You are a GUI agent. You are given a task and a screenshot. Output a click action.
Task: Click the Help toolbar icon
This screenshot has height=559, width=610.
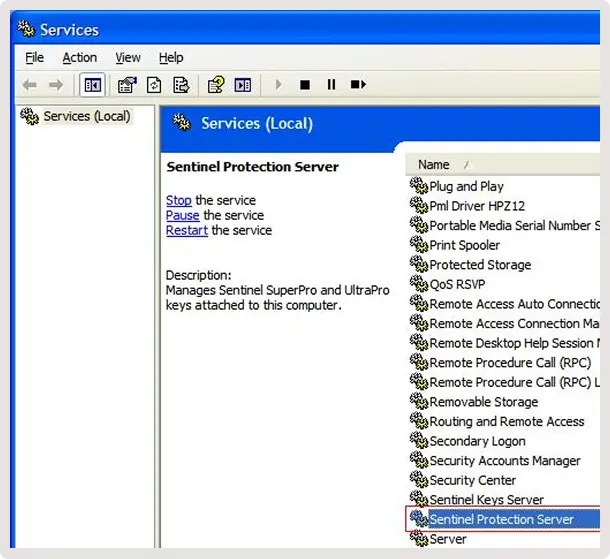[216, 84]
